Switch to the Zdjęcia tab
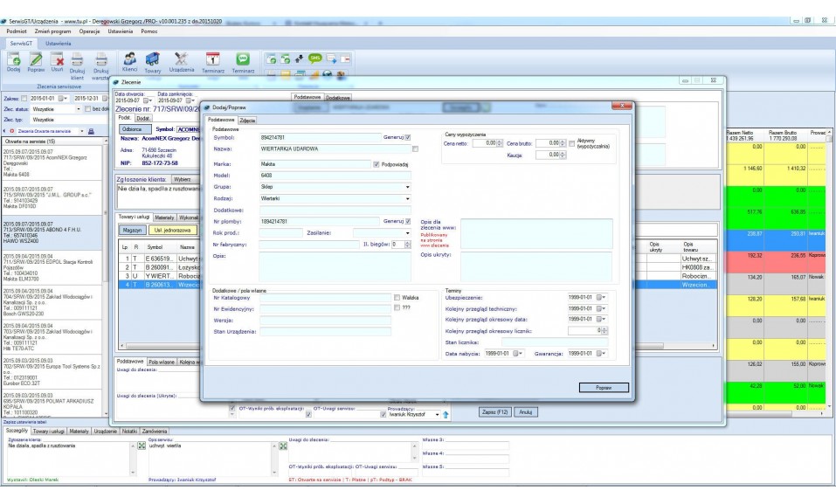This screenshot has width=836, height=504. 248,120
